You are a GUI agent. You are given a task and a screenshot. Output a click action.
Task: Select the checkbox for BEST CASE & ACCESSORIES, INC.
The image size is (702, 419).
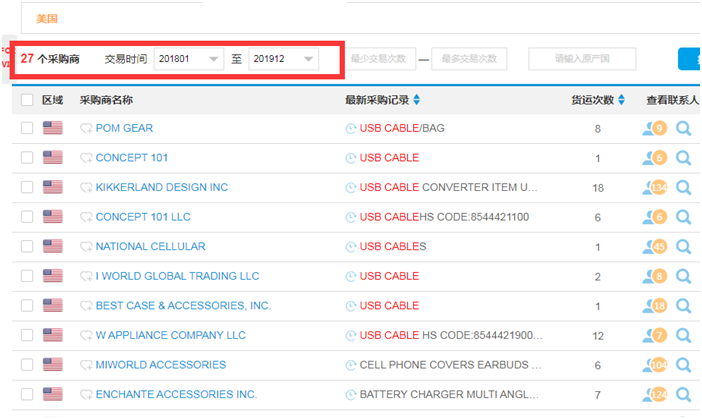27,306
